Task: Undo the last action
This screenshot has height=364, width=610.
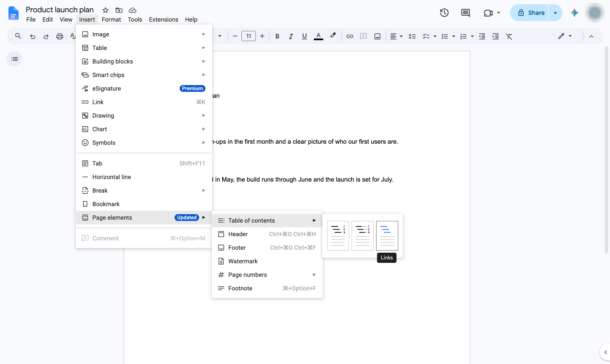Action: [x=32, y=37]
